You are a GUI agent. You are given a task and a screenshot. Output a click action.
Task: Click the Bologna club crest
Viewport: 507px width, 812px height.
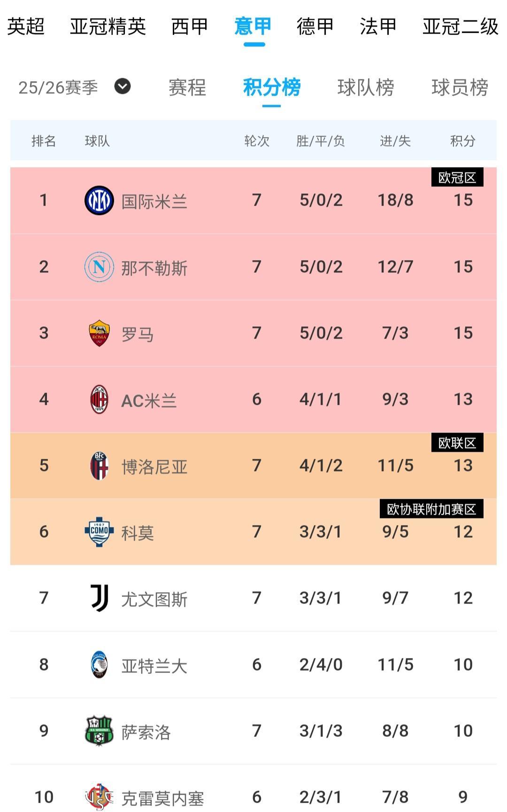pyautogui.click(x=99, y=466)
